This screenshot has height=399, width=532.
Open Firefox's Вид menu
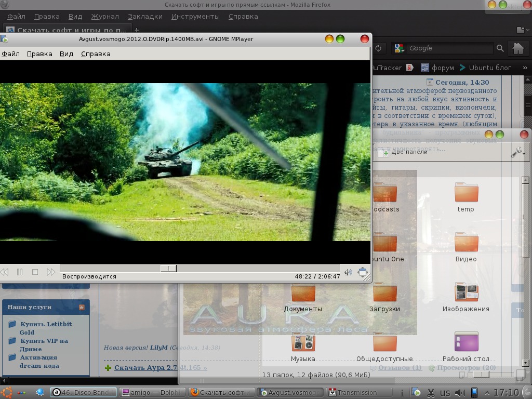click(75, 16)
